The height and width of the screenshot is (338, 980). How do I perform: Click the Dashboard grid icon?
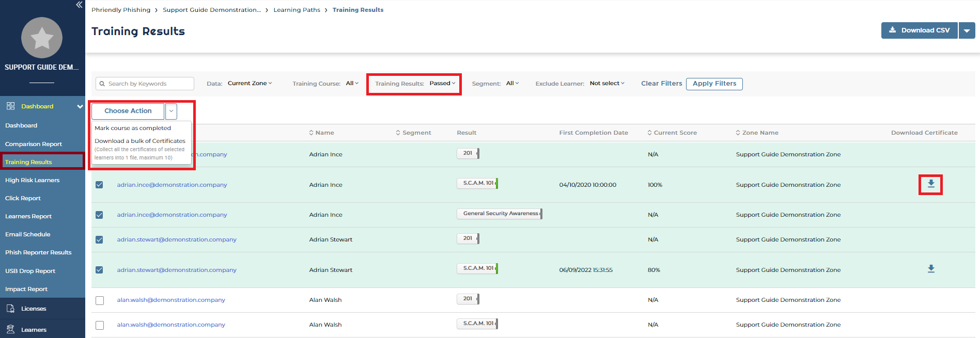coord(10,106)
